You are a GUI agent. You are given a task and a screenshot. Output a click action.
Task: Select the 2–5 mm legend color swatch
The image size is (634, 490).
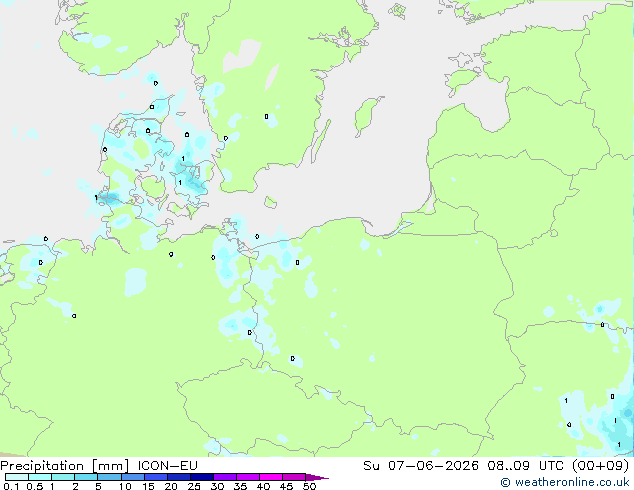click(x=86, y=477)
